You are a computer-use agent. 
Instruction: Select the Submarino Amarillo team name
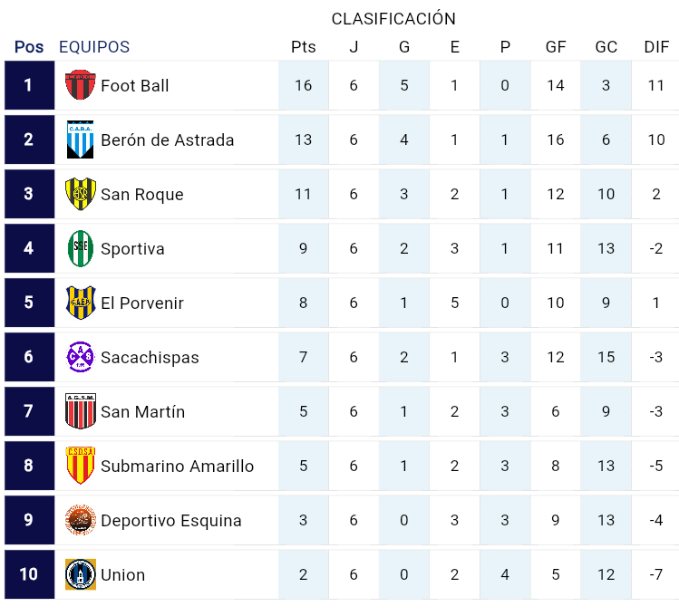(177, 466)
